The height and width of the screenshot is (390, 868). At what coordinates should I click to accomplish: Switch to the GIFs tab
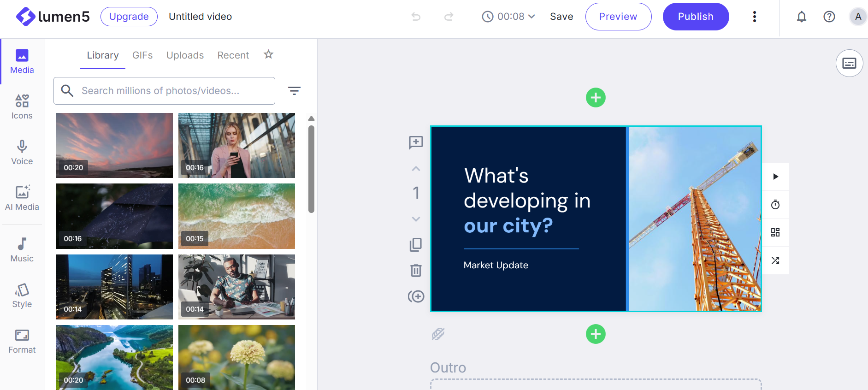click(142, 55)
